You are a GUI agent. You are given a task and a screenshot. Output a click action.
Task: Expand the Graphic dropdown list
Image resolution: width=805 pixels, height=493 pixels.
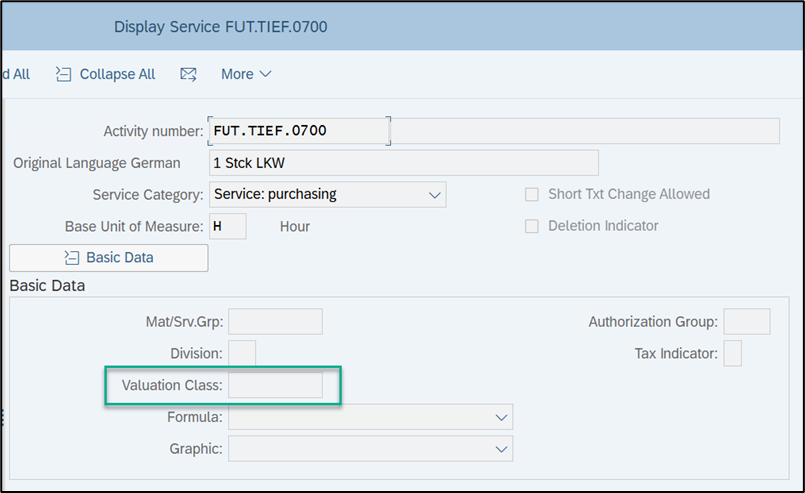[x=501, y=449]
